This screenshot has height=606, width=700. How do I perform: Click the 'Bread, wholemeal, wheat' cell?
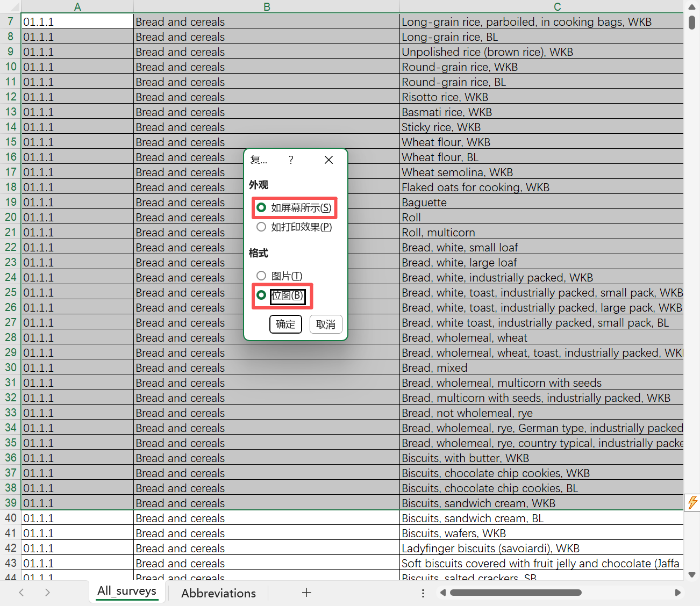point(541,337)
